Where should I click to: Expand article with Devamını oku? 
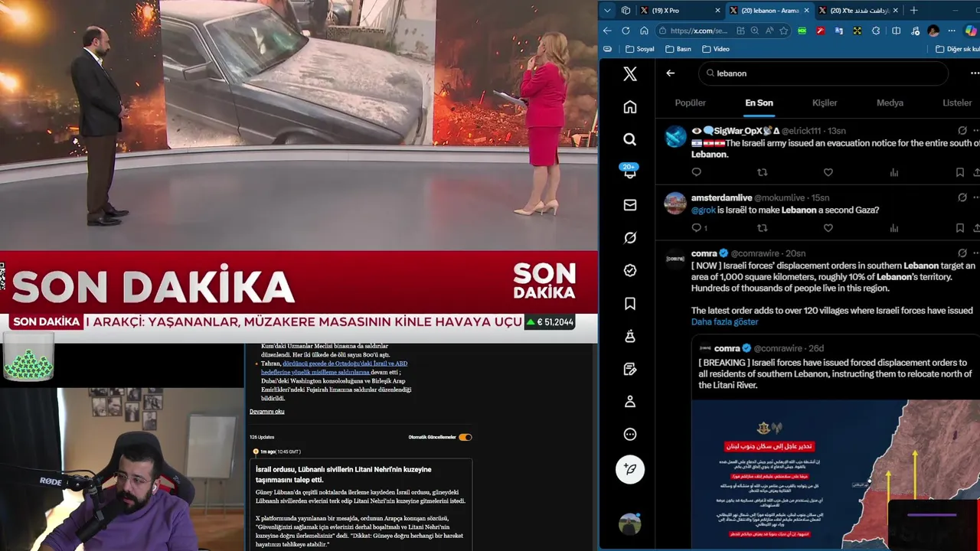(266, 412)
